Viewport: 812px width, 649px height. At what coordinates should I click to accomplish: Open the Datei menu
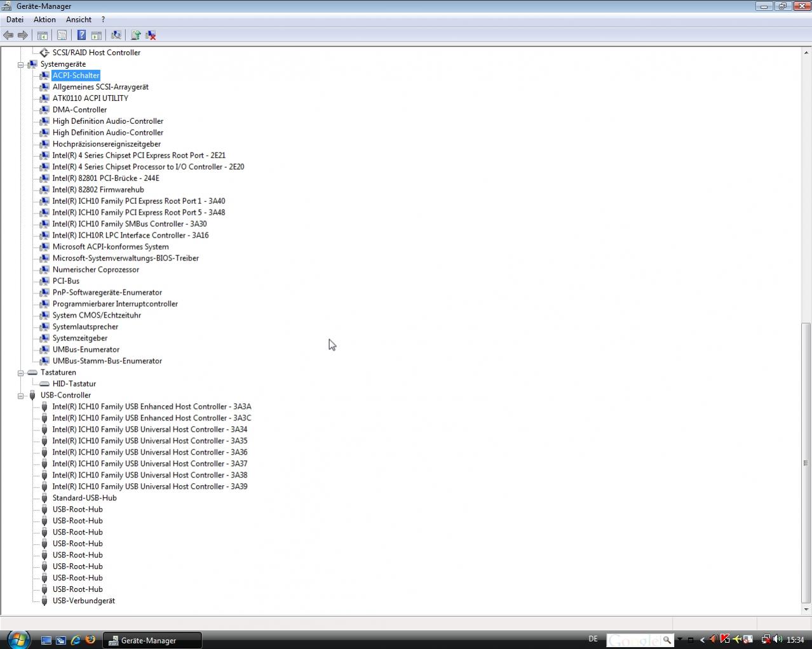[15, 20]
